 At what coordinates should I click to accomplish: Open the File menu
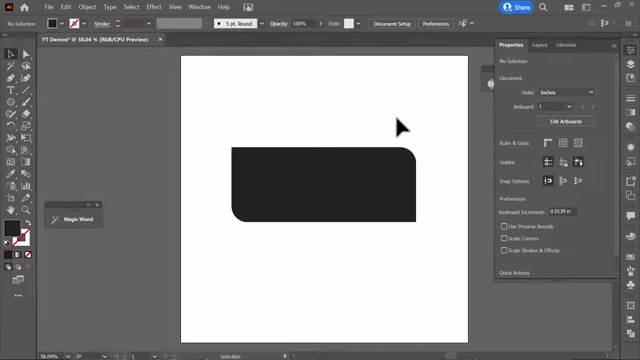pos(49,7)
